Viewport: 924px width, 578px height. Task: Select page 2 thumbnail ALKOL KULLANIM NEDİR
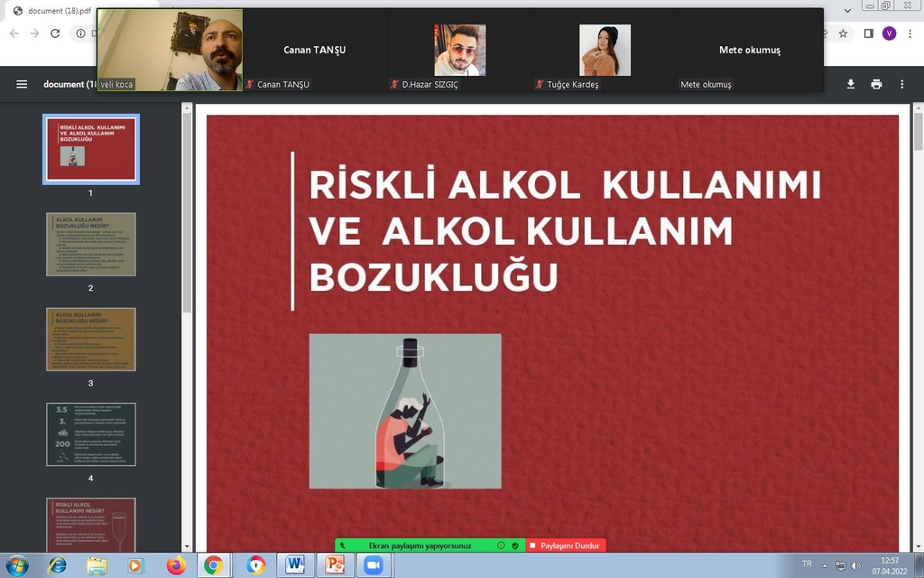point(91,244)
